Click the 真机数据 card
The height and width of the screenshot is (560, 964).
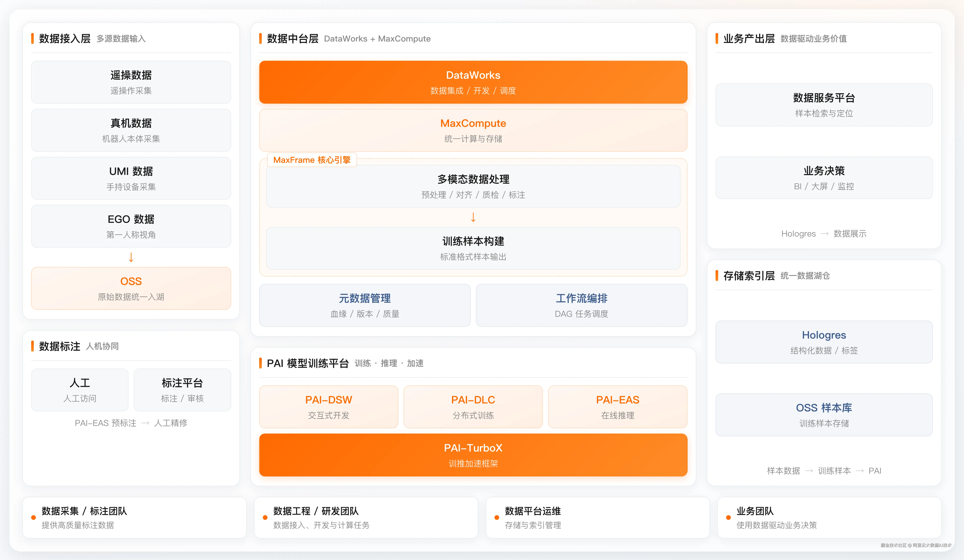[131, 130]
